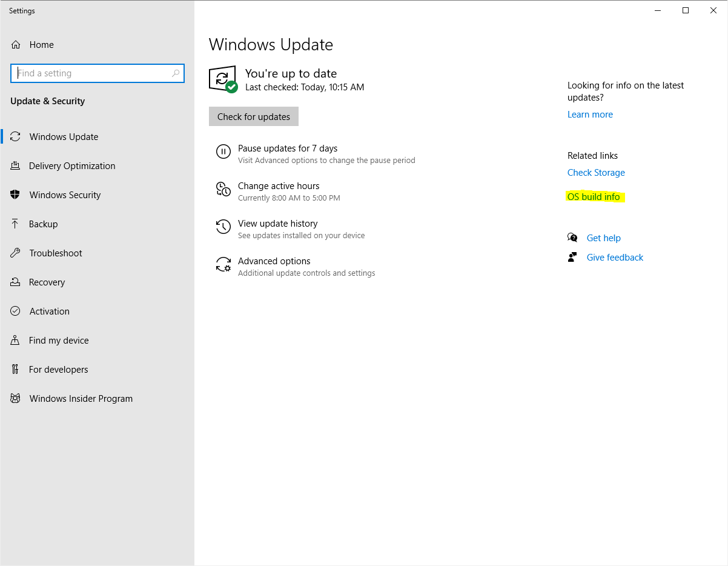Open the highlighted OS build info link

pos(594,197)
